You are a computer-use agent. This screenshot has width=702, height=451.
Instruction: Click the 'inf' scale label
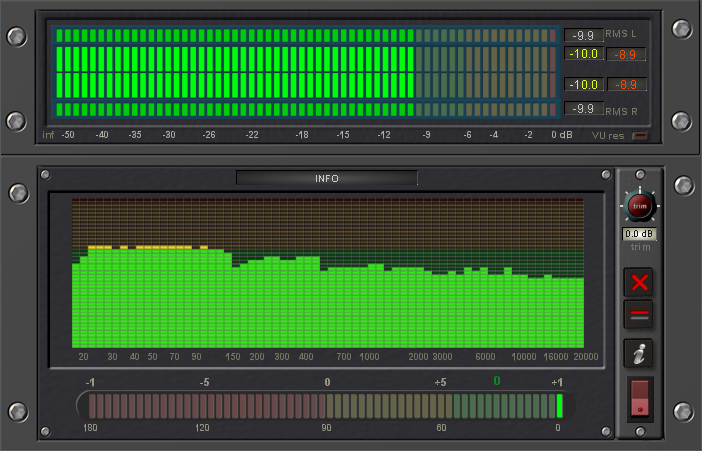click(x=48, y=135)
